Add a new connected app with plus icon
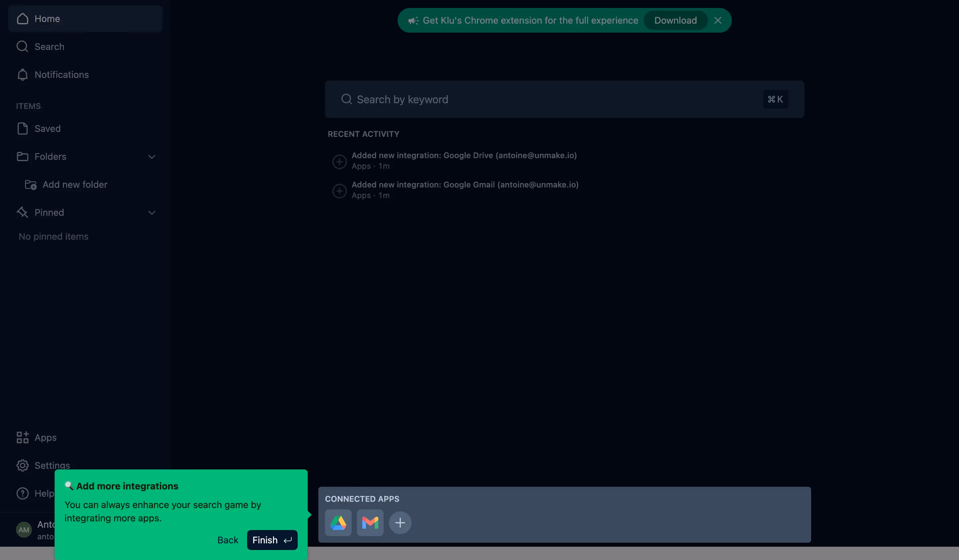This screenshot has height=560, width=959. pos(400,523)
